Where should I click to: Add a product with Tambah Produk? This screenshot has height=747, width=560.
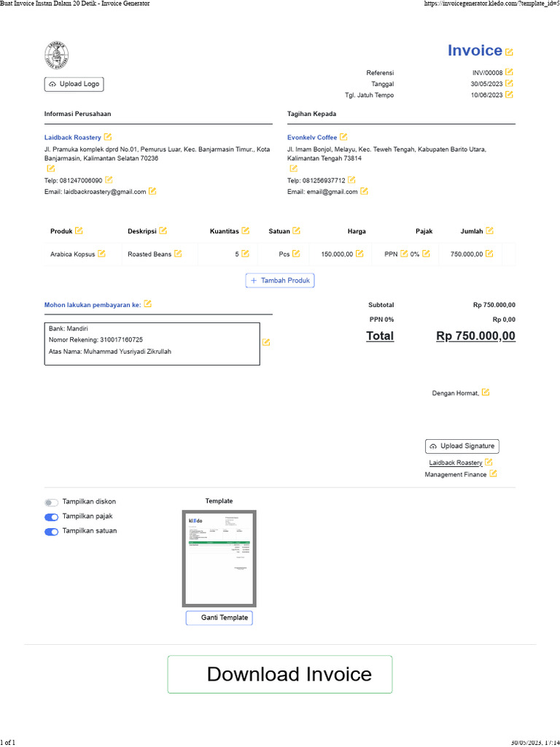pyautogui.click(x=280, y=281)
